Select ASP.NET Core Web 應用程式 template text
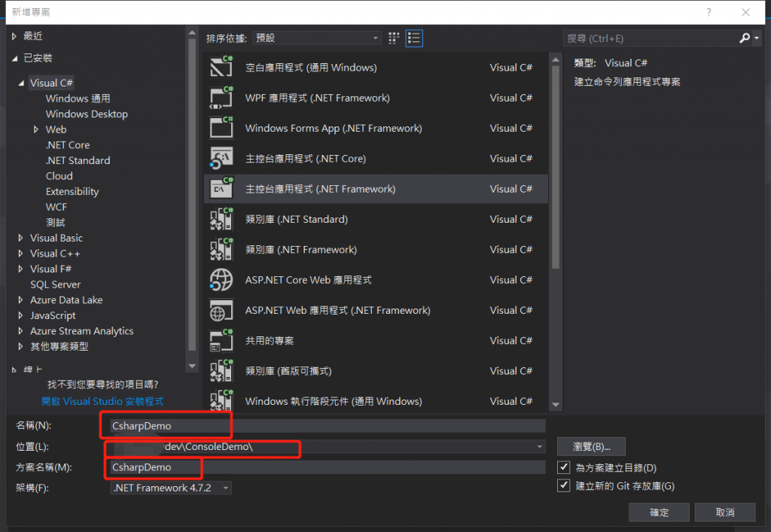The width and height of the screenshot is (771, 532). coord(308,280)
